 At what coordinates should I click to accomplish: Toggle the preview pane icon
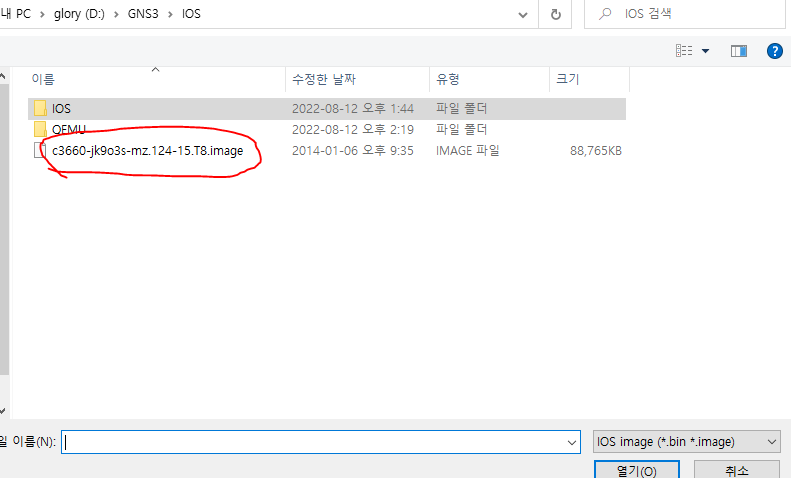pyautogui.click(x=739, y=51)
